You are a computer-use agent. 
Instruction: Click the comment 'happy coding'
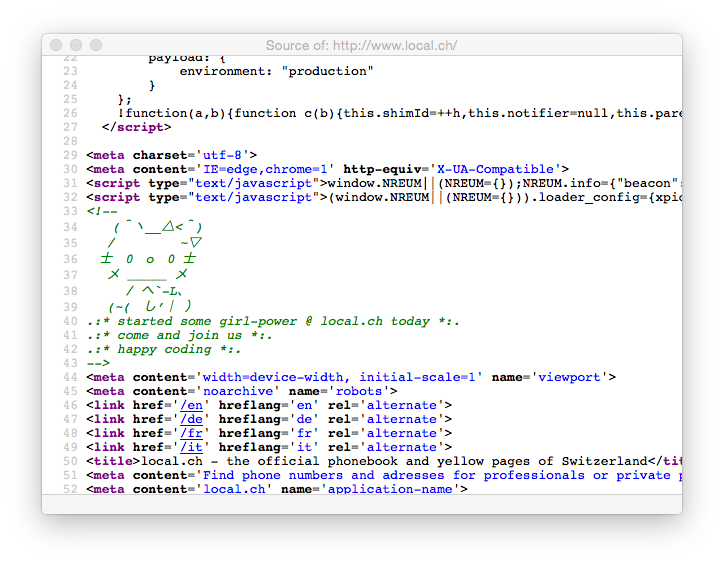(x=164, y=349)
